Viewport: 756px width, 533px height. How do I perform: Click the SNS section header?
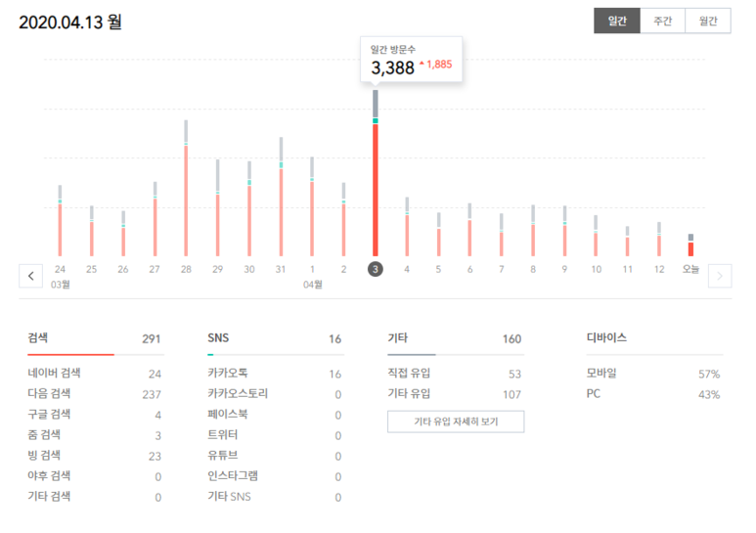[x=218, y=337]
